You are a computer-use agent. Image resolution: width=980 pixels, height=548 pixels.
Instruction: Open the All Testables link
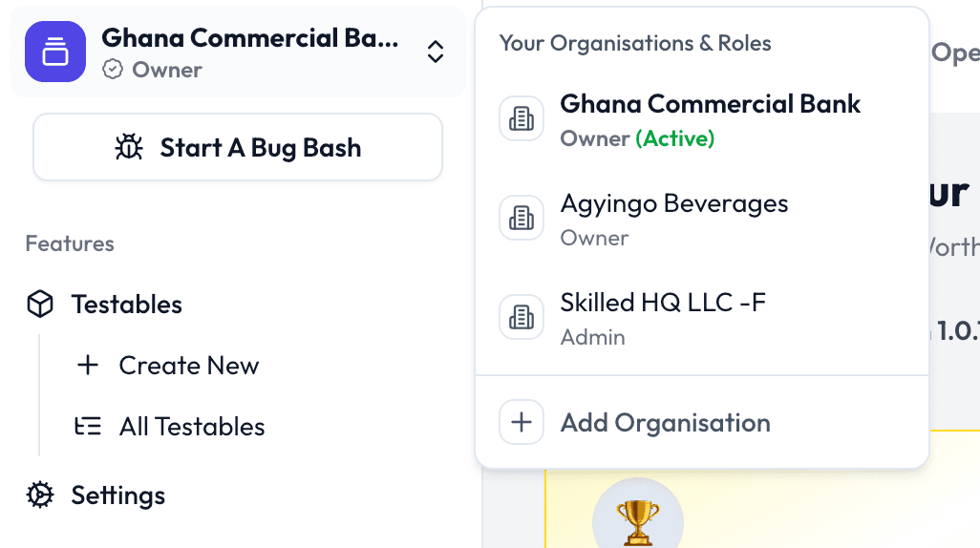tap(191, 427)
